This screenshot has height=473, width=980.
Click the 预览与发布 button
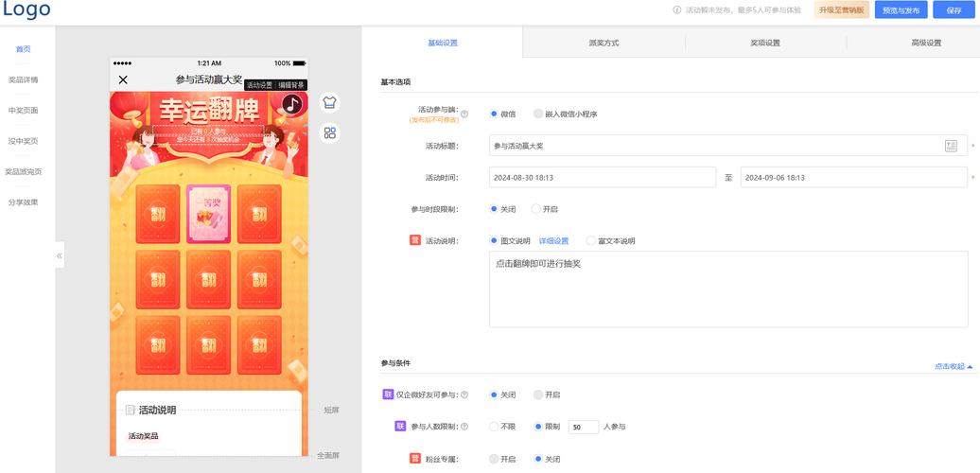901,10
